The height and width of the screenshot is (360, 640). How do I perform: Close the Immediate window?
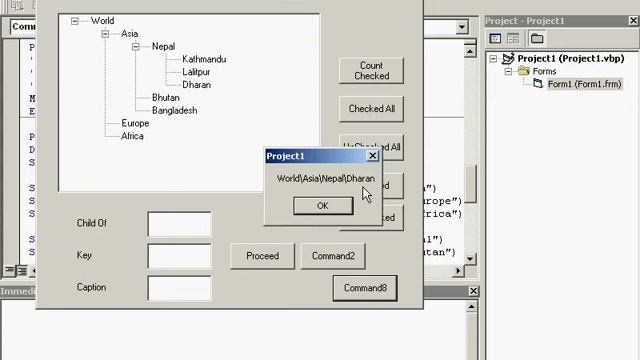coord(473,291)
